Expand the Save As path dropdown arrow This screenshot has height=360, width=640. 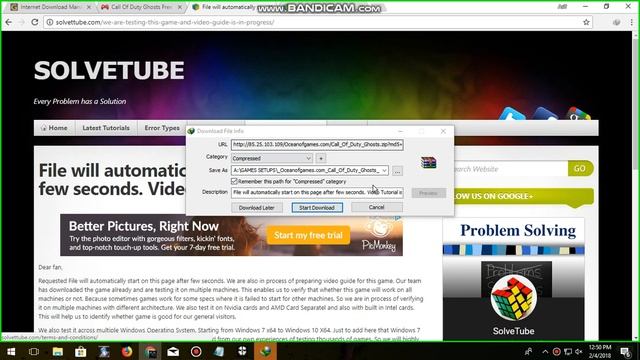click(x=384, y=170)
